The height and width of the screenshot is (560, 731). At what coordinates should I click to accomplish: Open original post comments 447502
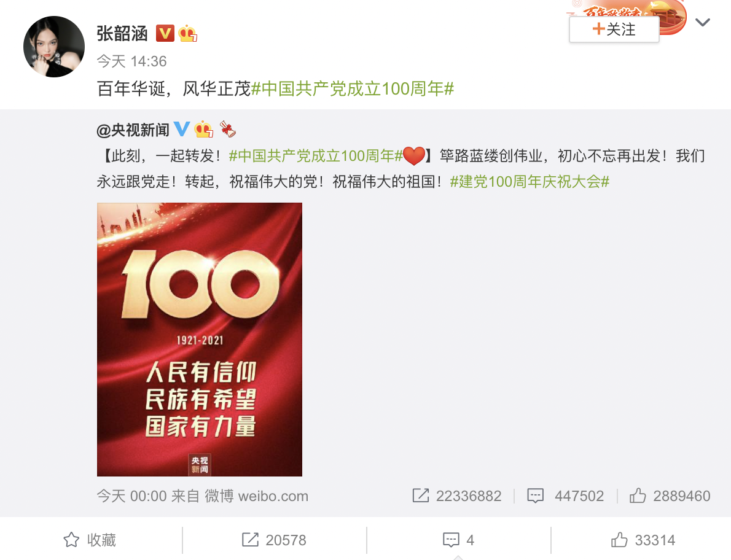(565, 496)
